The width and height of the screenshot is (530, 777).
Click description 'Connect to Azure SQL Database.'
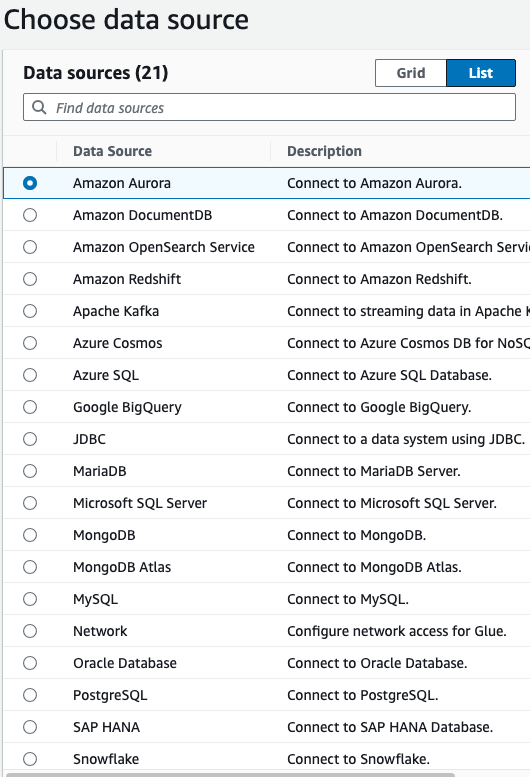click(390, 375)
